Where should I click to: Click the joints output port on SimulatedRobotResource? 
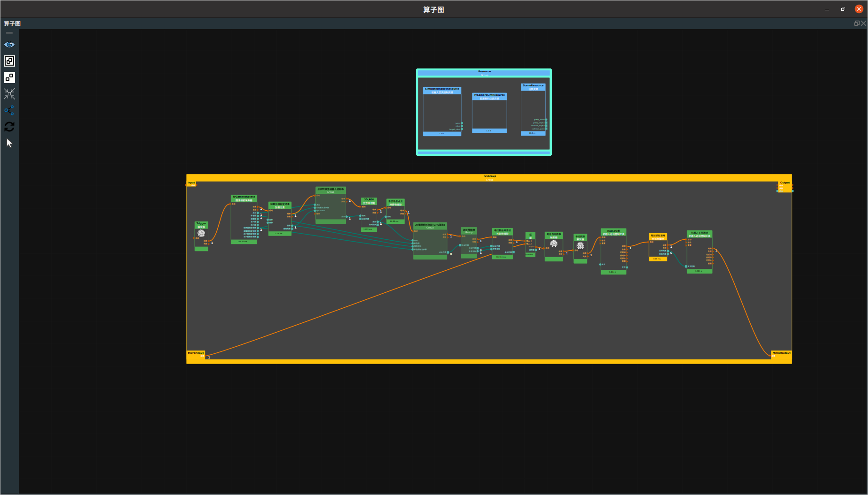(462, 123)
